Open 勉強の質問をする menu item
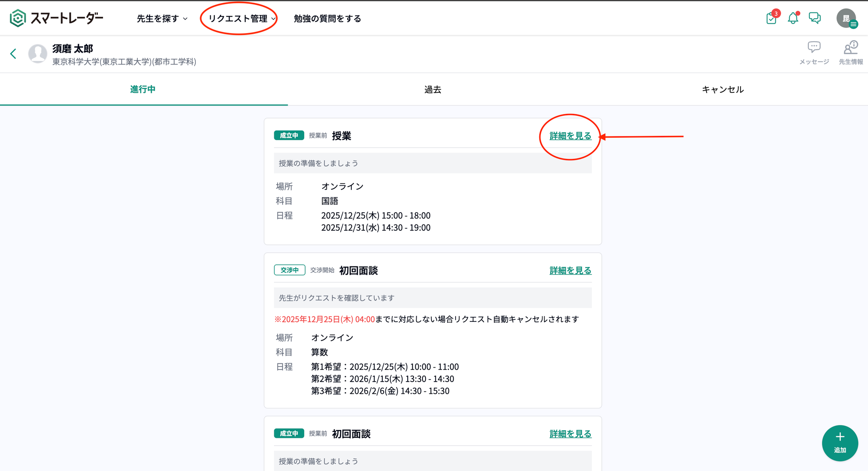This screenshot has width=868, height=471. coord(327,19)
